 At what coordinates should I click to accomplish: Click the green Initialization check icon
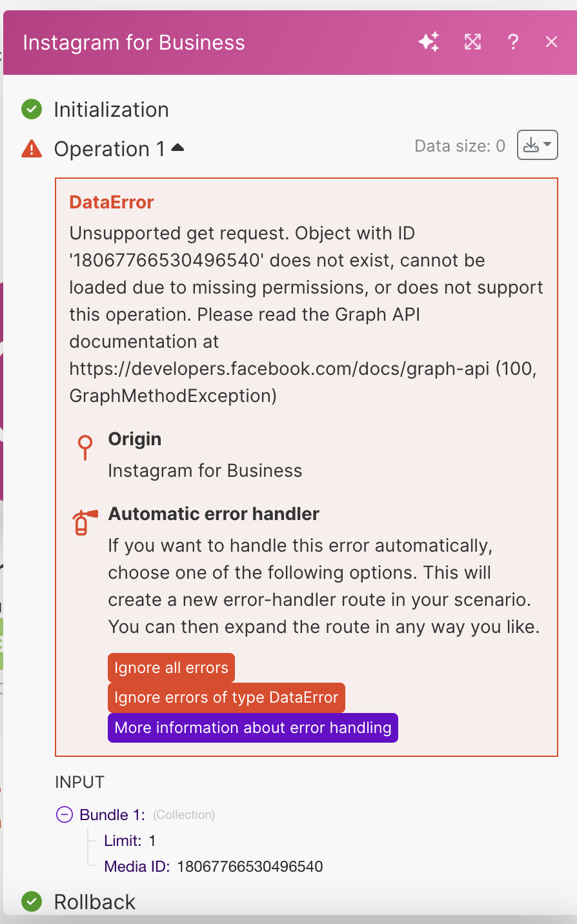pos(32,110)
